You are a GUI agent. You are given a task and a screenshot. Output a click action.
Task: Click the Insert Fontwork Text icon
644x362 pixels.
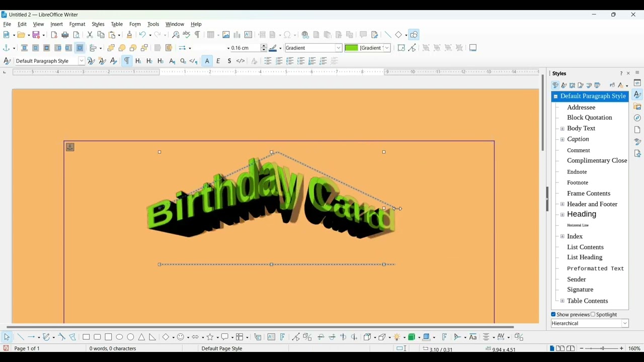(x=283, y=337)
